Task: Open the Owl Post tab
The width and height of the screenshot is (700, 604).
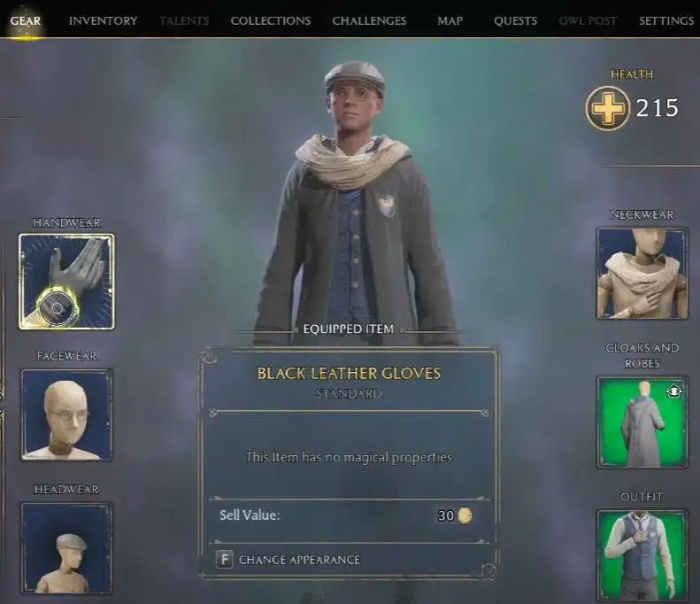Action: (x=588, y=20)
